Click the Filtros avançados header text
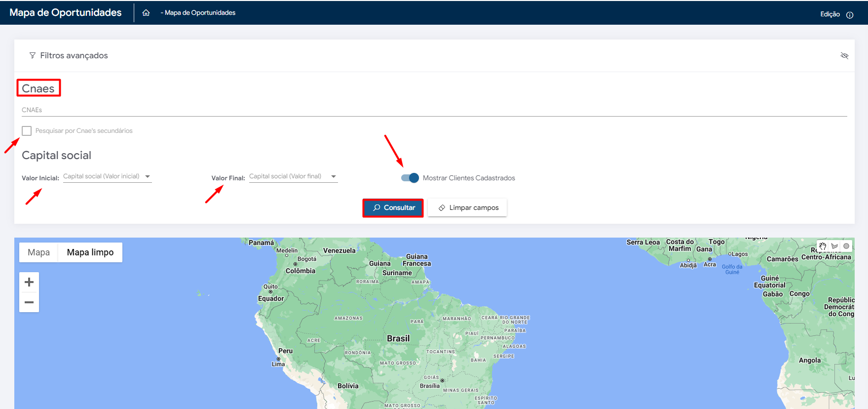This screenshot has width=868, height=409. (74, 55)
